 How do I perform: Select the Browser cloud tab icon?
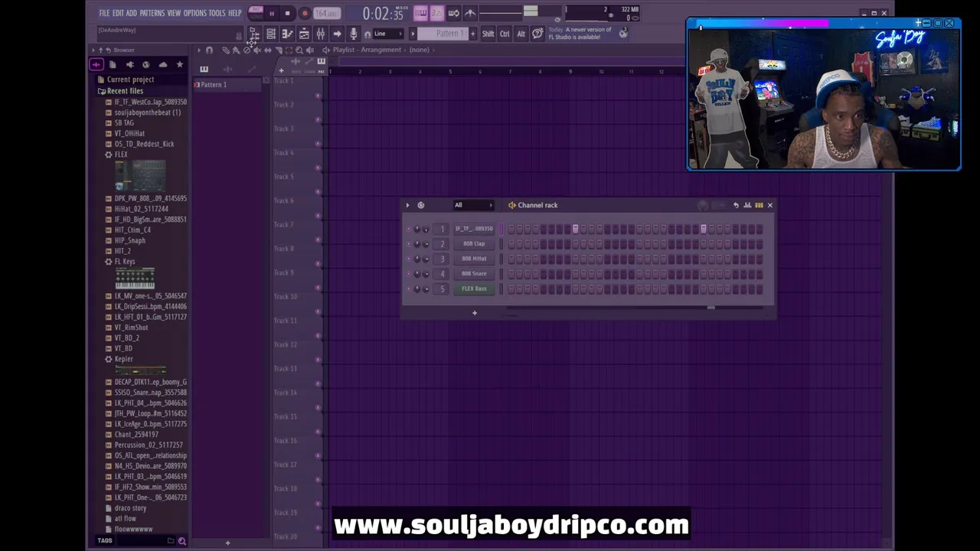[x=162, y=64]
